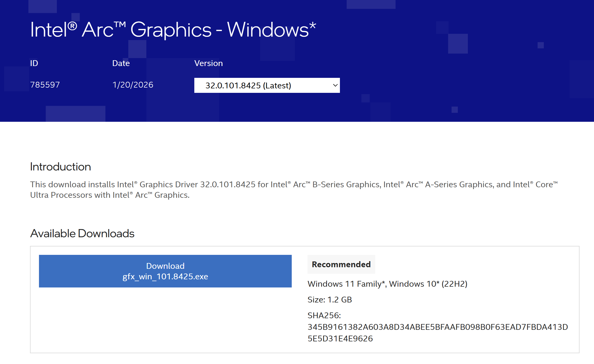Click the Size: 1.2 GB text
Image resolution: width=594 pixels, height=364 pixels.
pos(329,300)
